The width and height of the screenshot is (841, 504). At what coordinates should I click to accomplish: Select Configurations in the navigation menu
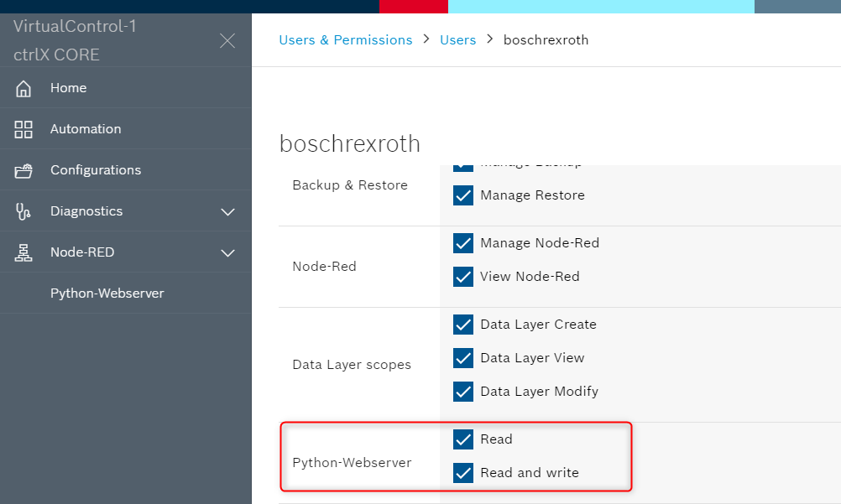coord(92,169)
